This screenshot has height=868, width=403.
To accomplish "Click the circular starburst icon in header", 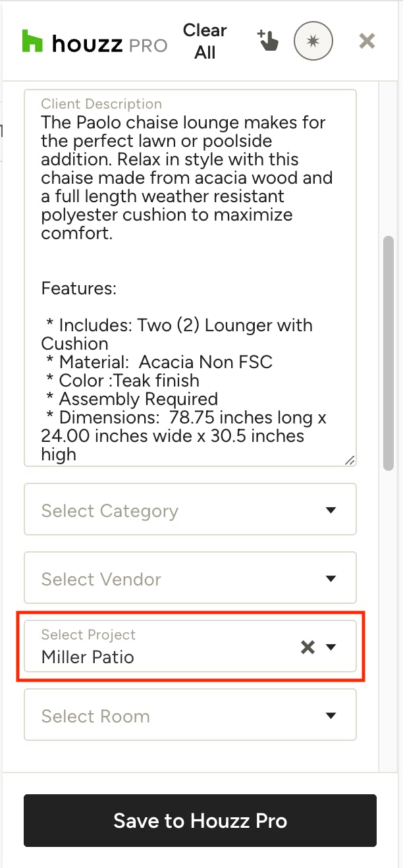I will point(313,41).
